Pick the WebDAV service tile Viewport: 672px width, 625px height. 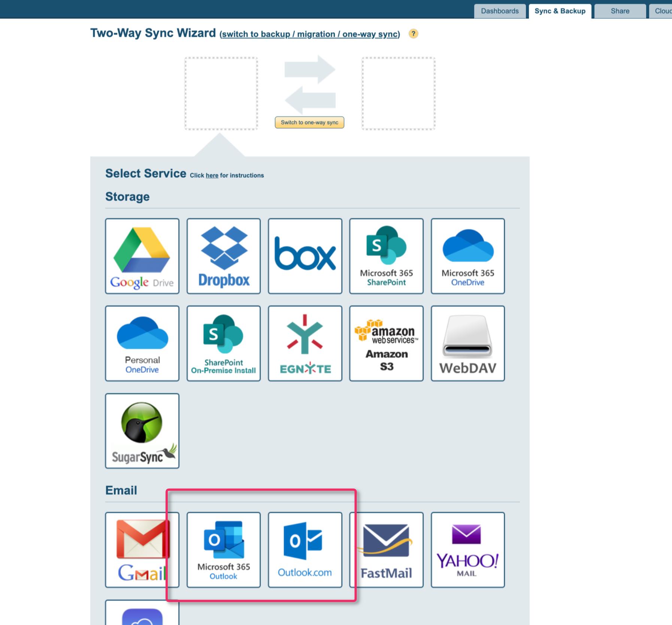pos(468,343)
